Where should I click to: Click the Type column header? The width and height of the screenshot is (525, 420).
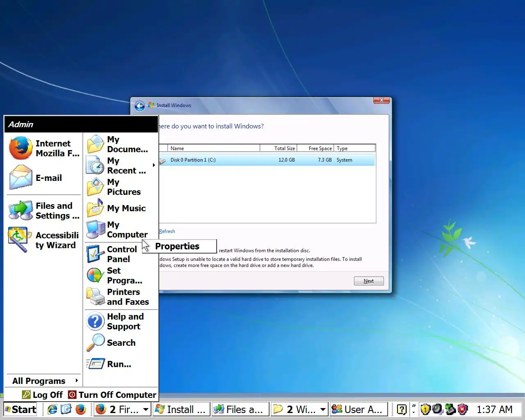(x=355, y=148)
